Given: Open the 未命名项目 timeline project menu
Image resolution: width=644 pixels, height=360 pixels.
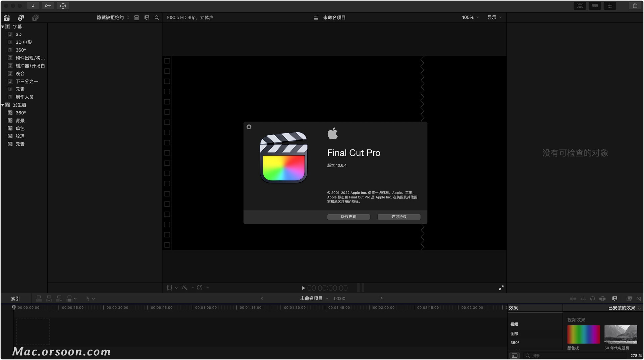Looking at the screenshot, I should coord(314,299).
